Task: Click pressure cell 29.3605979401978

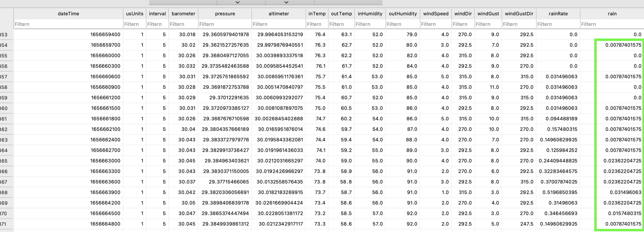Action: [x=225, y=34]
